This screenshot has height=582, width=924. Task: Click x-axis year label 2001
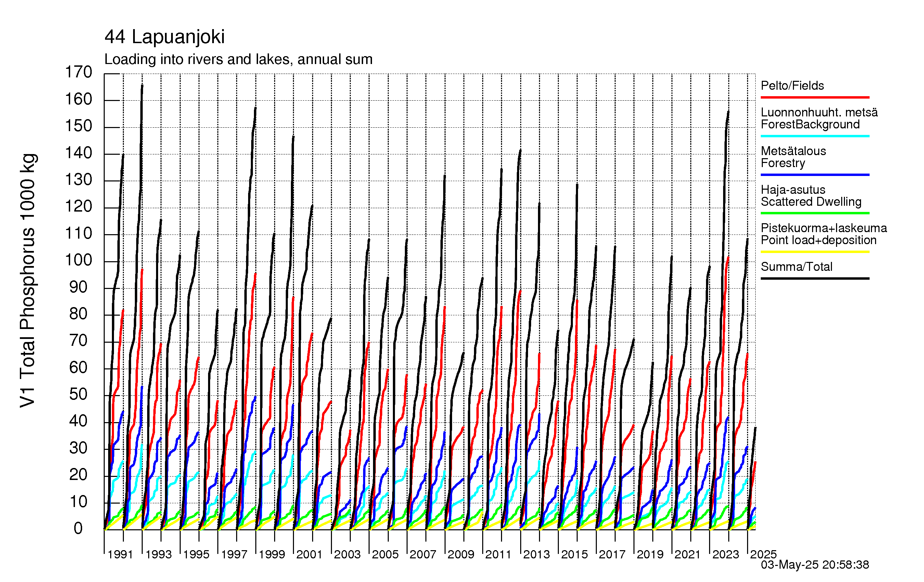pos(309,554)
